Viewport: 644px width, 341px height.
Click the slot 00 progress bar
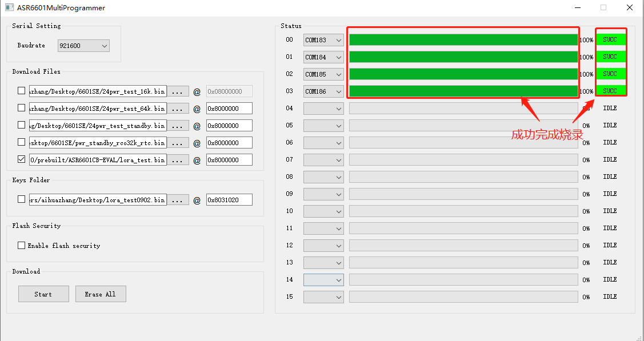click(463, 40)
